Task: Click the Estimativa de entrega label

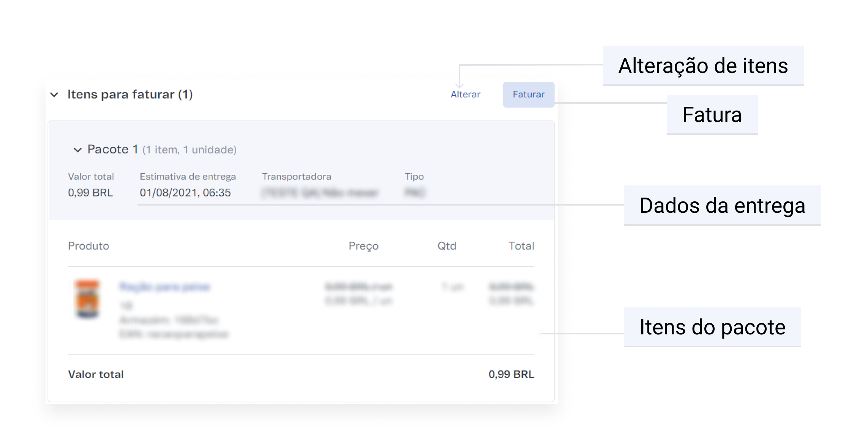Action: point(188,177)
